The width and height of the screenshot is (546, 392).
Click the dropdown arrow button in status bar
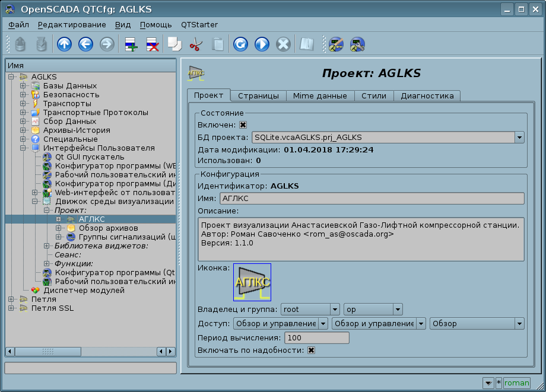tap(488, 383)
